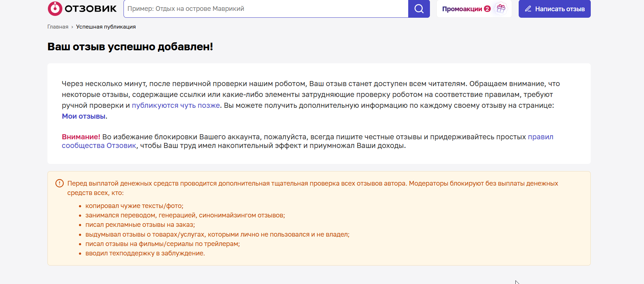Image resolution: width=644 pixels, height=284 pixels.
Task: Click the Ваш отзыв успешно добавлен heading
Action: click(x=130, y=47)
